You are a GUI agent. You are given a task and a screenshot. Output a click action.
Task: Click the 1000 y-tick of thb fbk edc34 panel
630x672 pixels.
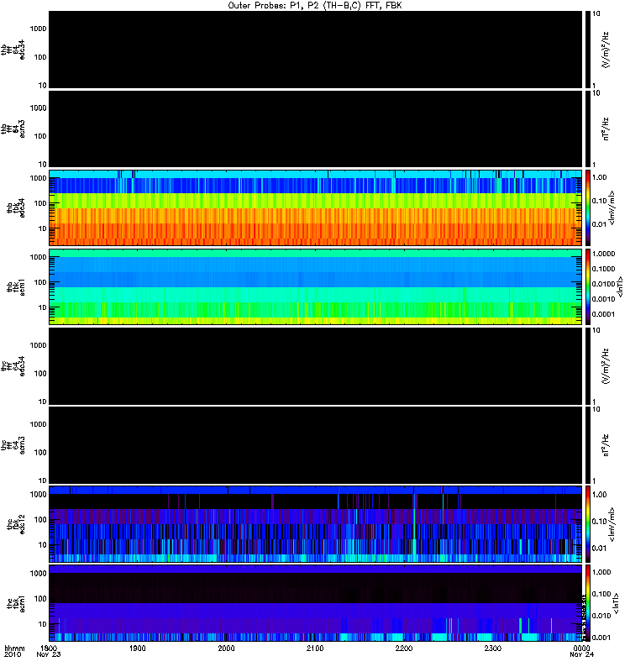pos(38,178)
